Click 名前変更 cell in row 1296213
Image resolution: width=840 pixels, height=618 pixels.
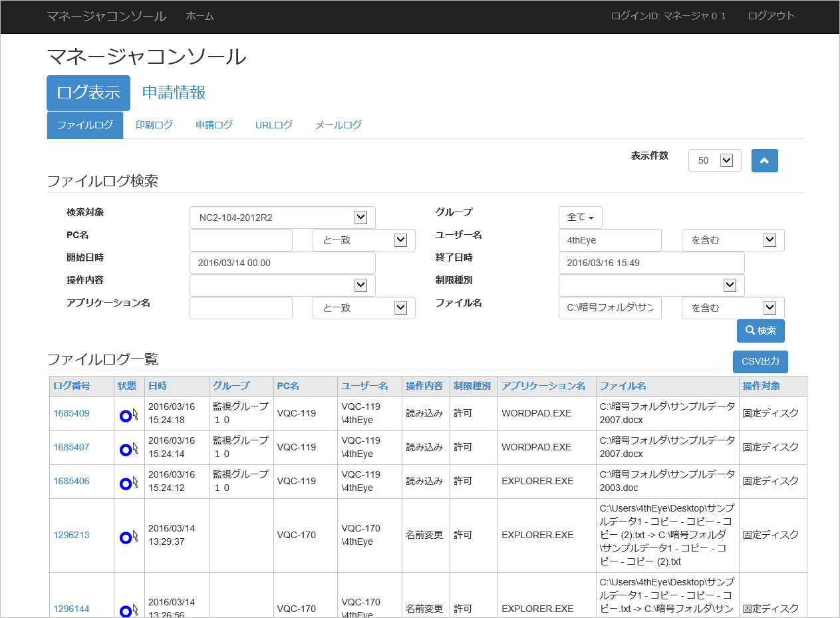424,535
